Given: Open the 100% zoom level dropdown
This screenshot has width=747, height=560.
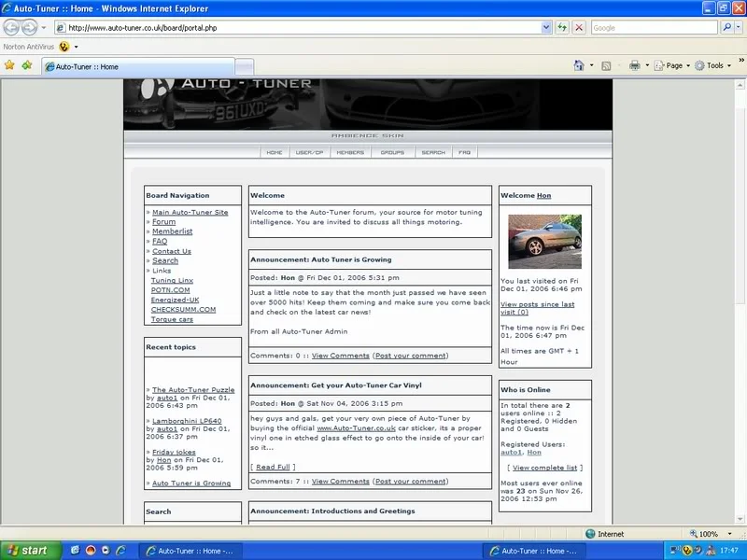Looking at the screenshot, I should click(x=729, y=534).
